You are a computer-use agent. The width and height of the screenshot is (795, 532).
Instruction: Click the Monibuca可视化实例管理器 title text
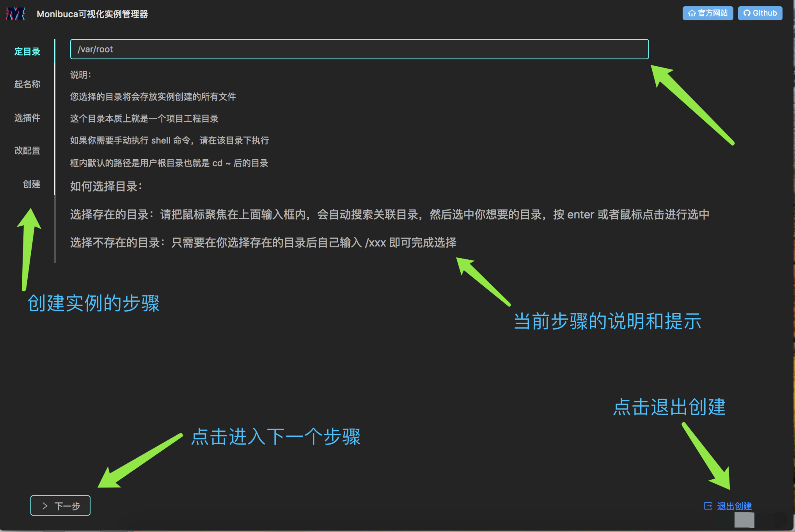coord(92,14)
